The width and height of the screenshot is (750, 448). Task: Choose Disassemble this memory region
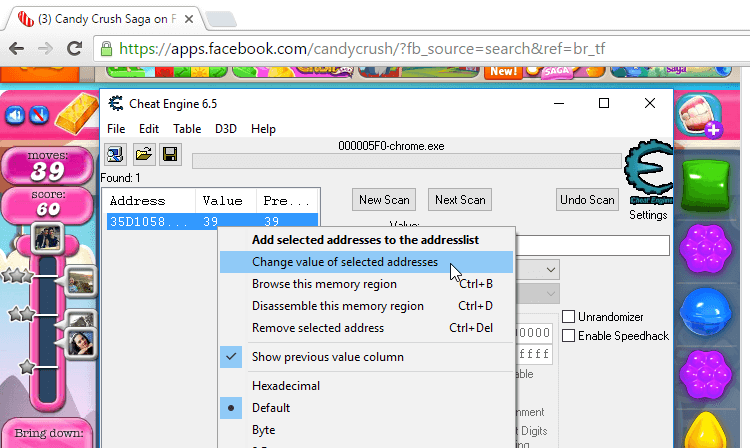click(366, 306)
